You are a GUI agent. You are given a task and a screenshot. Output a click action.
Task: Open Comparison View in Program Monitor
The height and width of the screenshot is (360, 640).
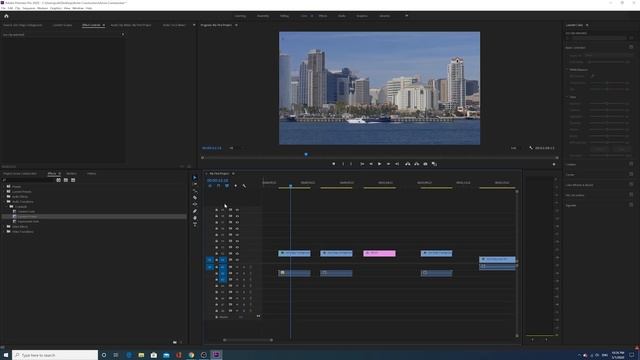pos(434,164)
